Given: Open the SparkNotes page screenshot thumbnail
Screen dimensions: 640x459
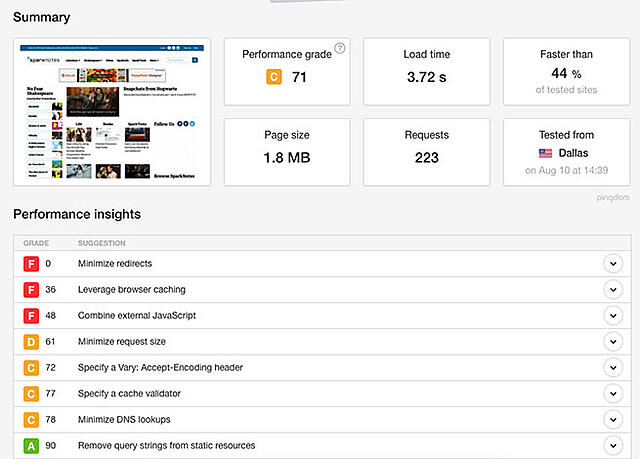Looking at the screenshot, I should coord(112,112).
